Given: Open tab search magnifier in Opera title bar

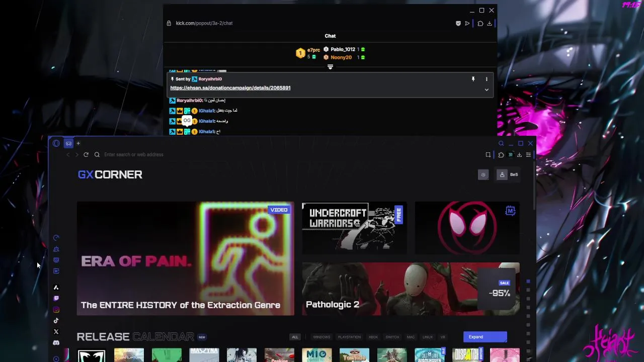Looking at the screenshot, I should coord(501,143).
